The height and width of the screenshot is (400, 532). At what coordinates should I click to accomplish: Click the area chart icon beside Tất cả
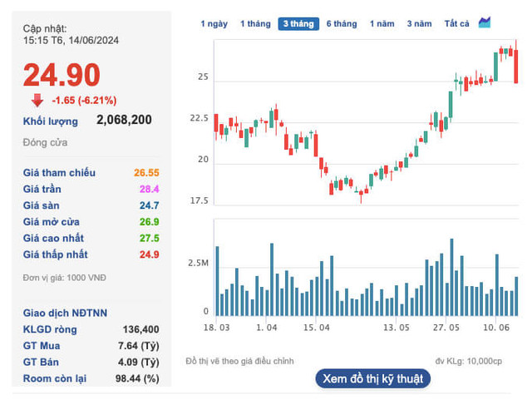(485, 22)
